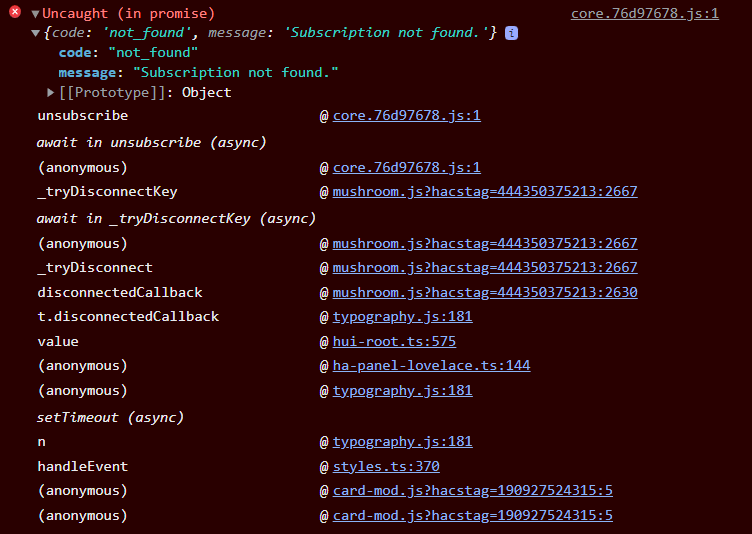Click the message: "Subscription not found." property line
This screenshot has width=752, height=534.
click(x=198, y=72)
